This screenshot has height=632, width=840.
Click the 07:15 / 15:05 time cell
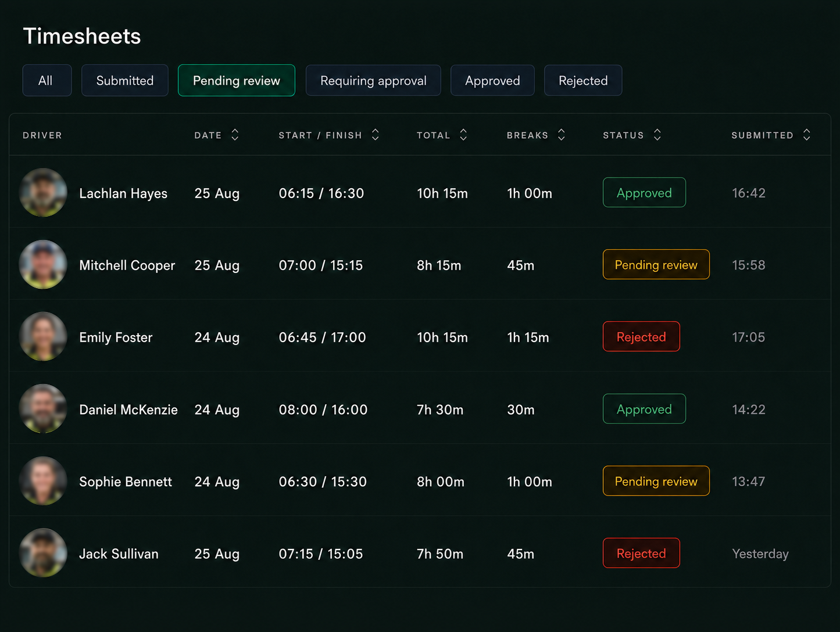[321, 554]
